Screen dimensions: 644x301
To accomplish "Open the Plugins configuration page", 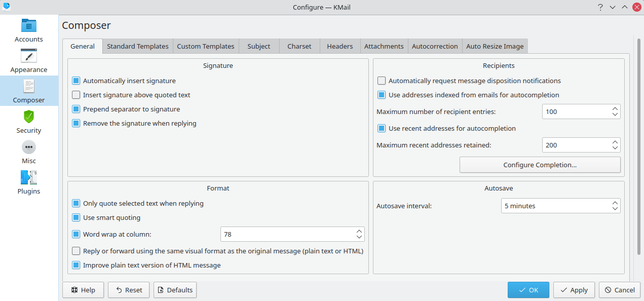I will click(x=28, y=182).
